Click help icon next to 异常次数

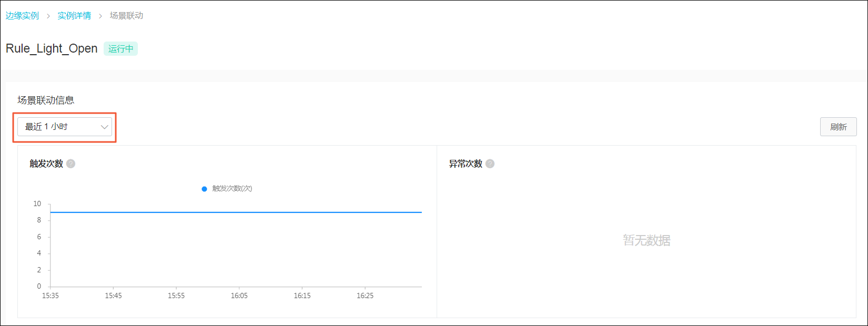click(x=490, y=164)
